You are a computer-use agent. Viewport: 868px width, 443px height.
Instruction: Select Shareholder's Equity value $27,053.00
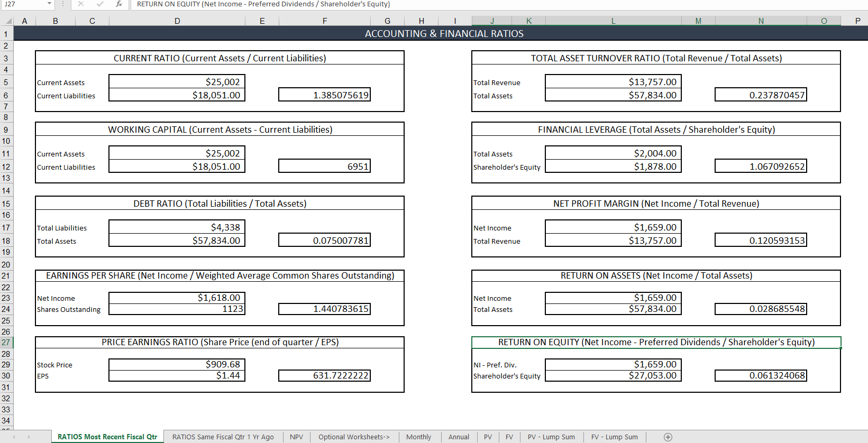[614, 375]
